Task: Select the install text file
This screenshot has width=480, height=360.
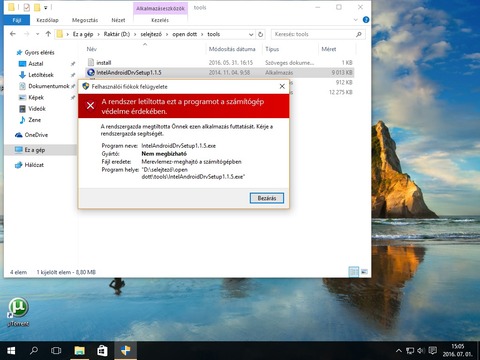Action: [104, 62]
